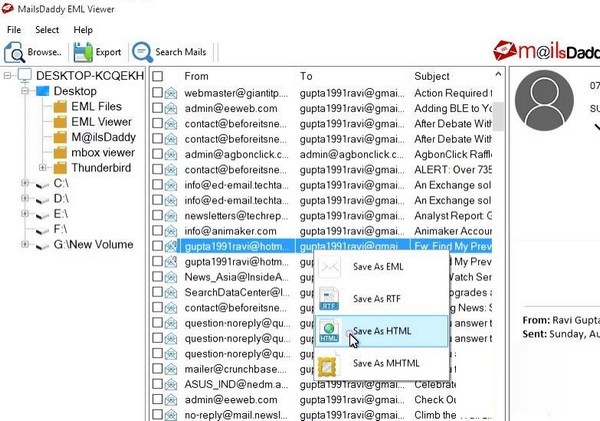The height and width of the screenshot is (421, 600).
Task: Check the ASUS_IND@nedm email checkbox
Action: tap(157, 384)
